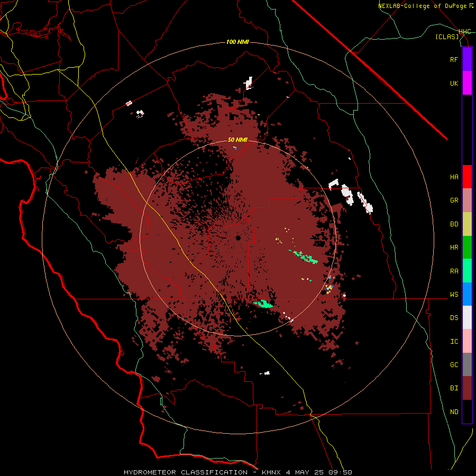Click the DS white legend swatch
Image resolution: width=476 pixels, height=476 pixels.
[467, 317]
